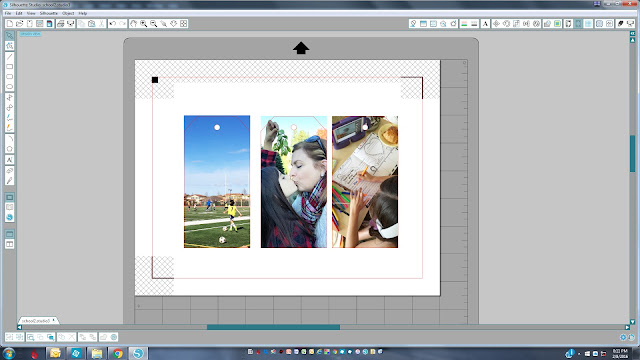Image resolution: width=640 pixels, height=360 pixels.
Task: Pick the Eraser tool in left toolbar
Action: click(9, 170)
